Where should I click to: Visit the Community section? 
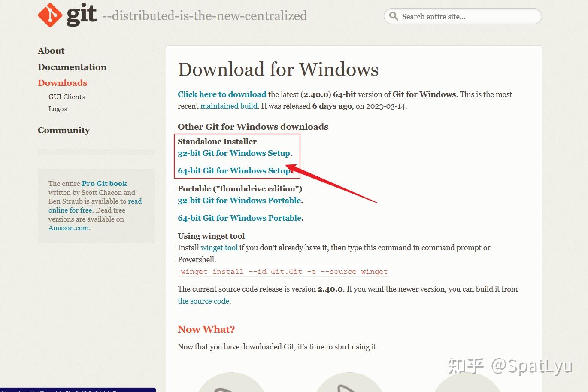[x=64, y=130]
